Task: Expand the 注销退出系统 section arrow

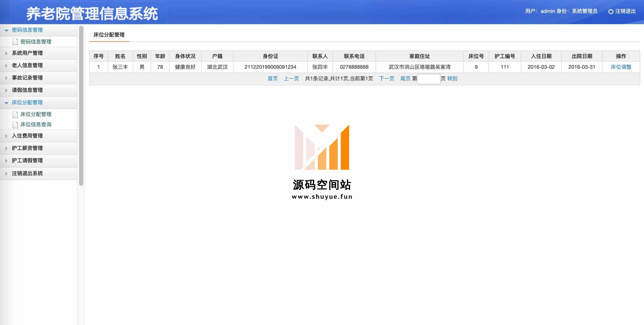Action: 6,174
